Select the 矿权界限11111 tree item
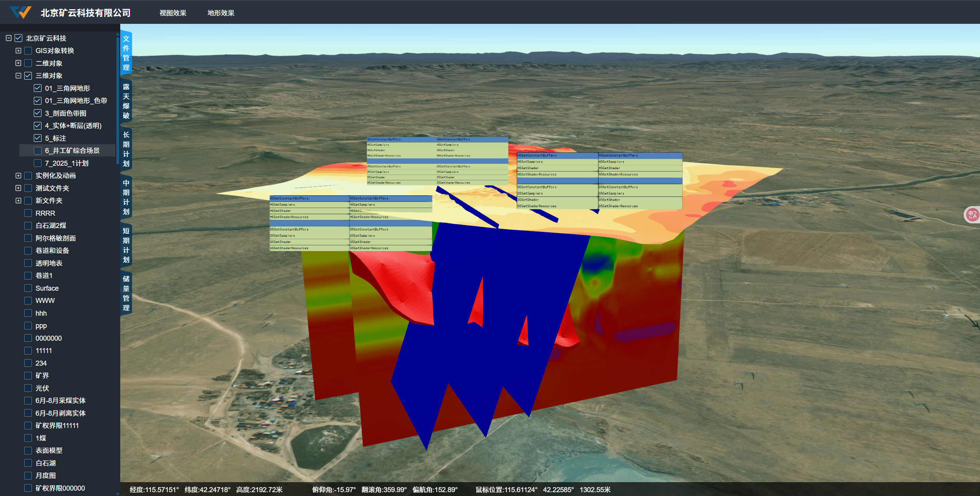980x496 pixels. click(57, 426)
